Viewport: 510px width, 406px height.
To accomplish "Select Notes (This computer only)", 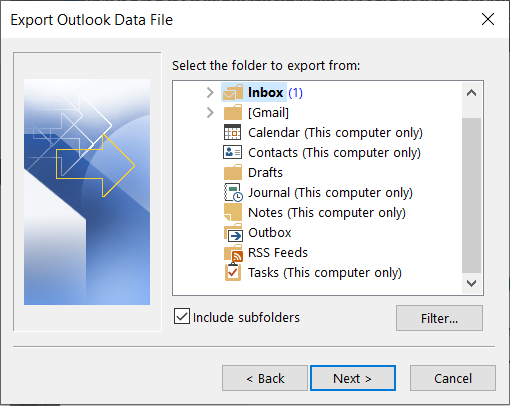I will point(327,213).
